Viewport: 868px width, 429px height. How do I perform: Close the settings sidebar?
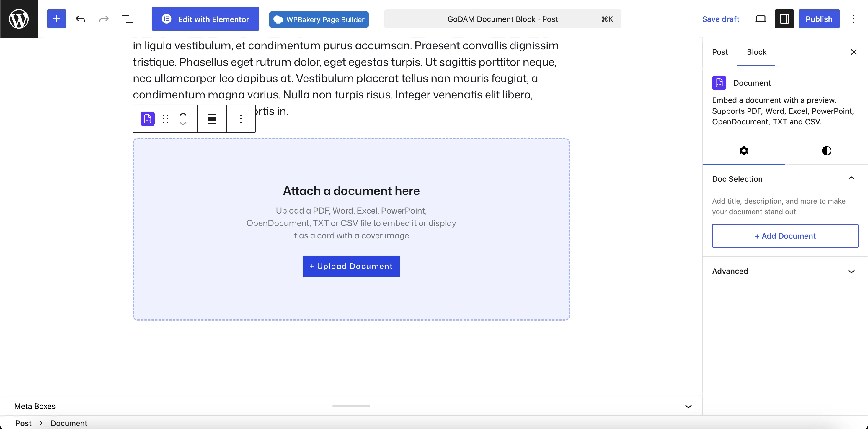click(x=854, y=52)
